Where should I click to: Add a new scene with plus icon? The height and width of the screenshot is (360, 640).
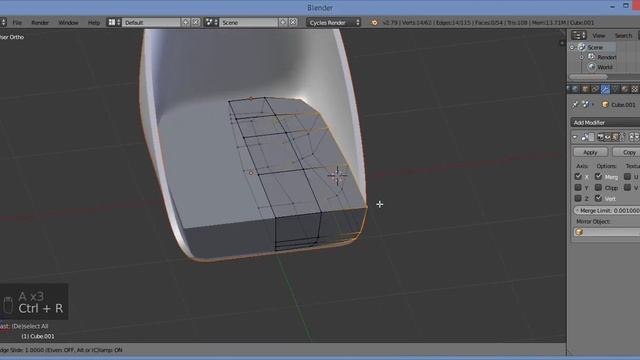[283, 22]
